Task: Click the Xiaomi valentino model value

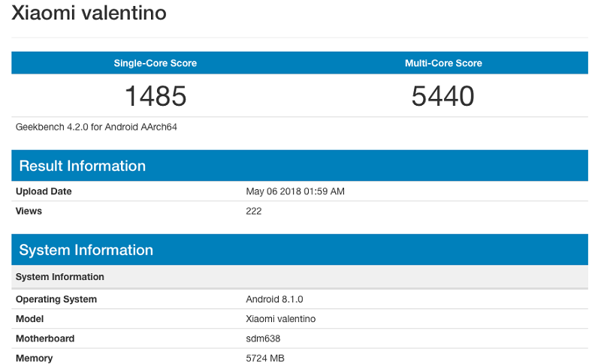Action: coord(281,319)
